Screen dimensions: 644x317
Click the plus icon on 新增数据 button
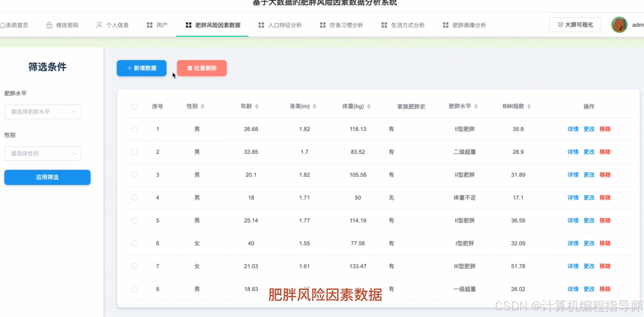pos(129,68)
